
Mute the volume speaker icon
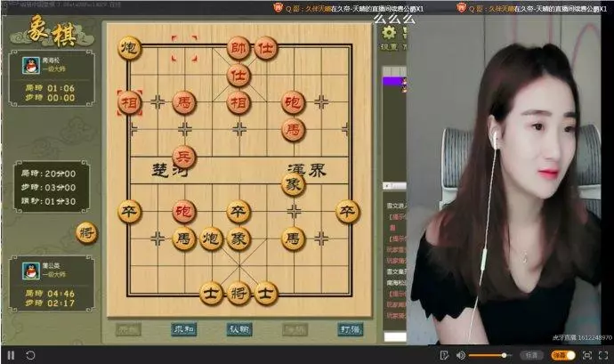[x=461, y=355]
